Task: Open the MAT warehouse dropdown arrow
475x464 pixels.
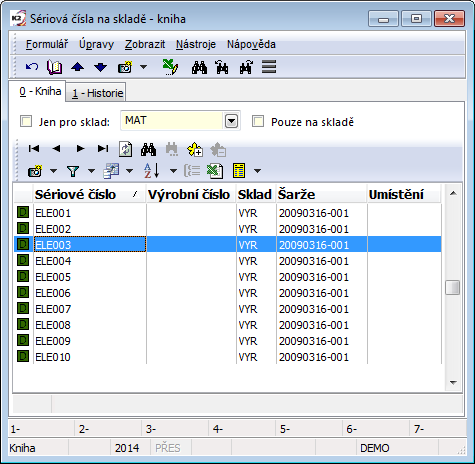Action: [231, 121]
